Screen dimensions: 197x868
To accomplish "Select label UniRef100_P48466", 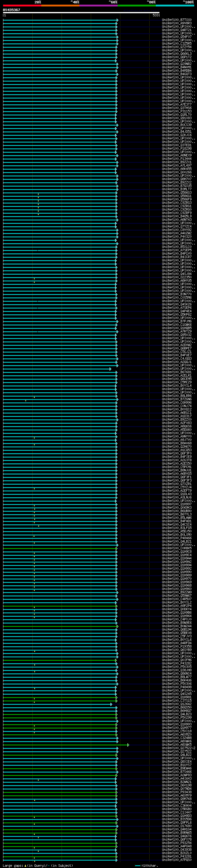I will pyautogui.click(x=177, y=538).
